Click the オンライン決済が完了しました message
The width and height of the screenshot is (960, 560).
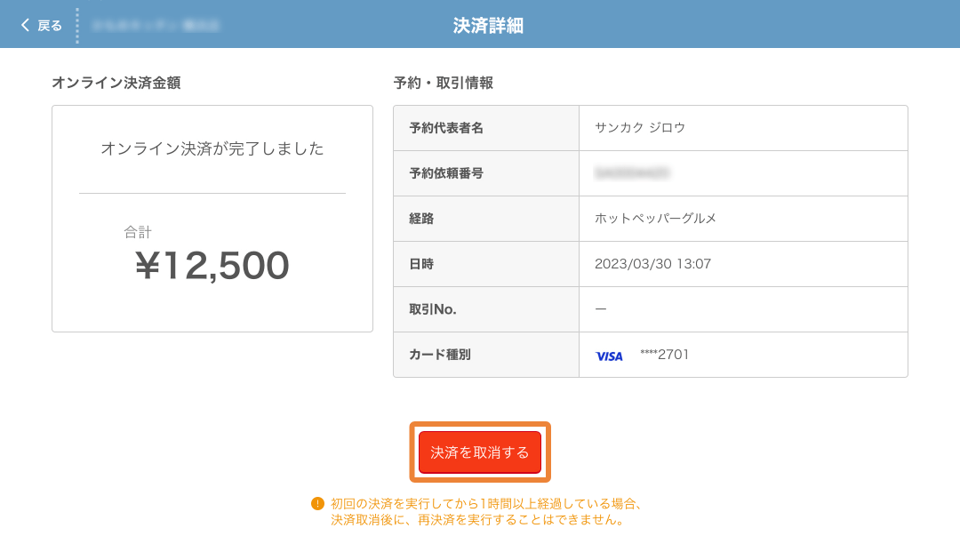point(212,148)
